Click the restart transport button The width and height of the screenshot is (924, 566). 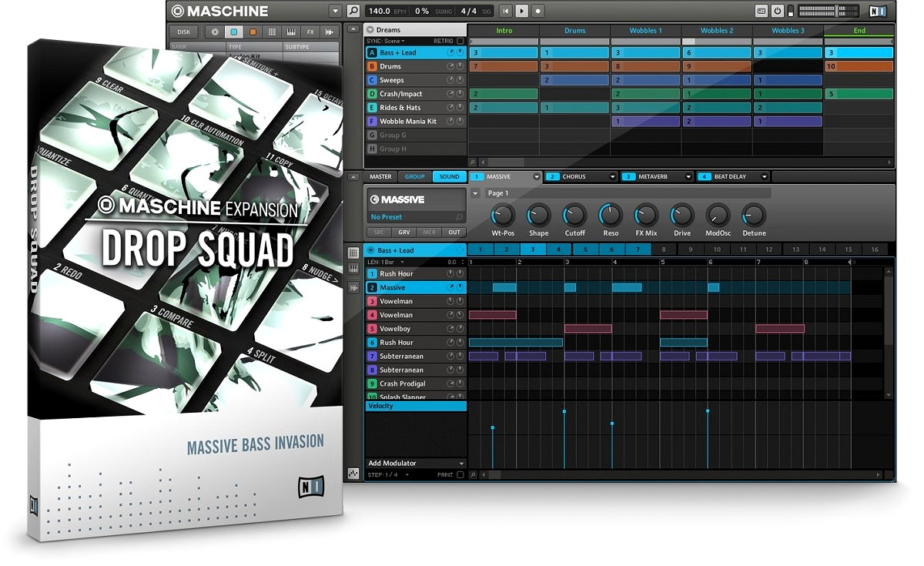coord(505,11)
